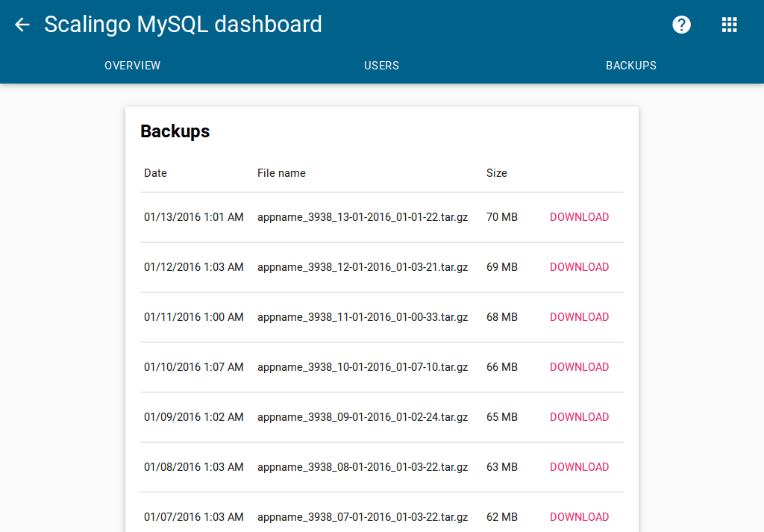Download the 68 MB backup file
Image resolution: width=764 pixels, height=532 pixels.
click(579, 317)
